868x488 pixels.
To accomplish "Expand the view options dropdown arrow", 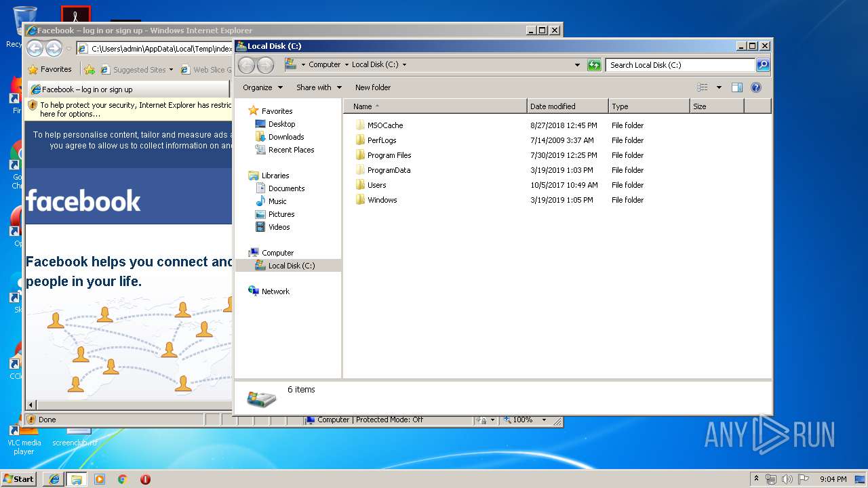I will [719, 87].
